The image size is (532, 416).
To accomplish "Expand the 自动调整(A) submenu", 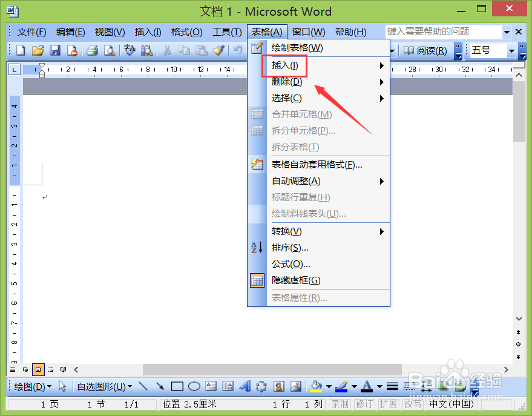I will 328,181.
